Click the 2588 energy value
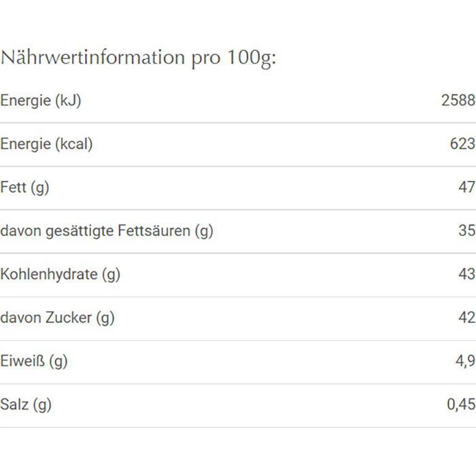476x476 pixels. pyautogui.click(x=458, y=101)
